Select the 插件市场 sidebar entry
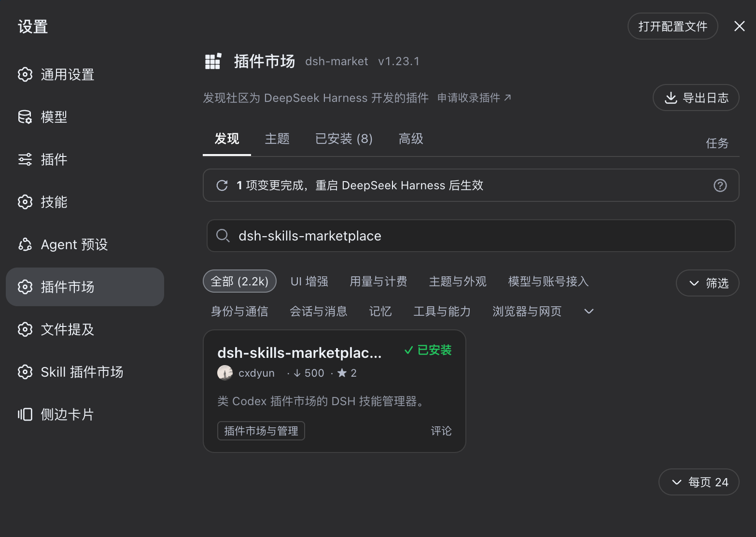 pos(85,287)
